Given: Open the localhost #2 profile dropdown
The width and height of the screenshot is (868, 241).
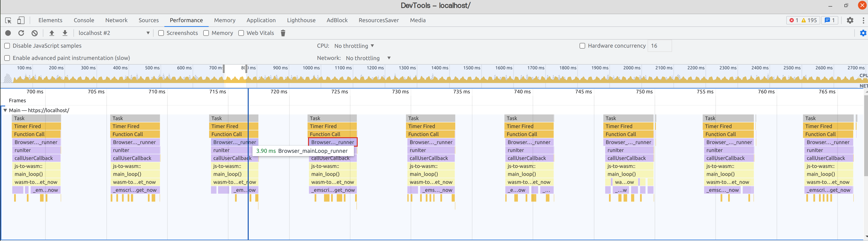Looking at the screenshot, I should pos(114,33).
